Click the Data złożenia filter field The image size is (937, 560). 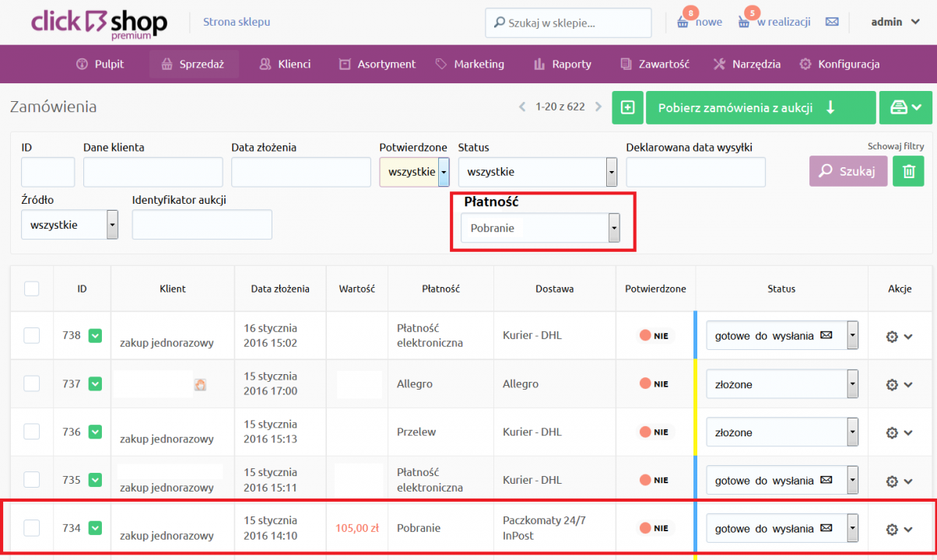pyautogui.click(x=301, y=172)
